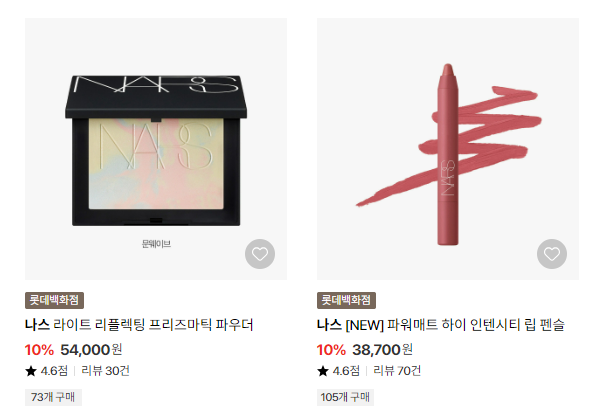
Task: View 리뷰 70건 for the lip pencil
Action: (397, 371)
